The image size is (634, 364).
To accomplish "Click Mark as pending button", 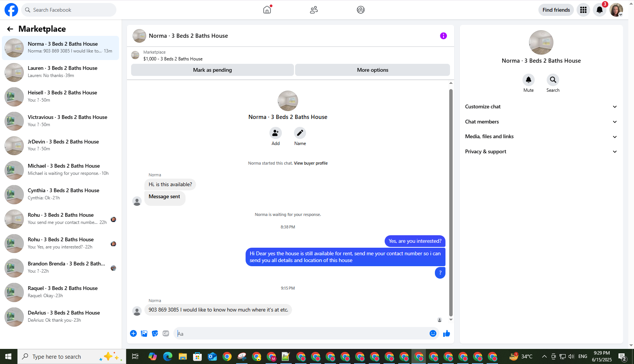I will coord(212,70).
